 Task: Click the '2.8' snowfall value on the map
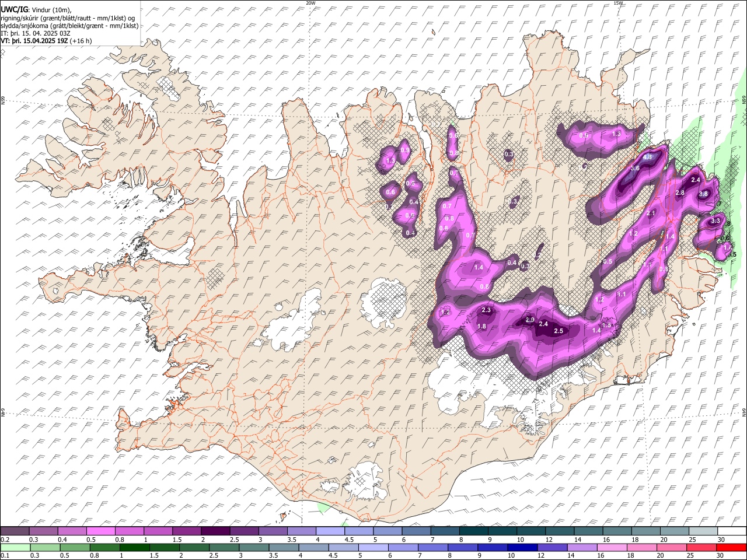[x=680, y=192]
